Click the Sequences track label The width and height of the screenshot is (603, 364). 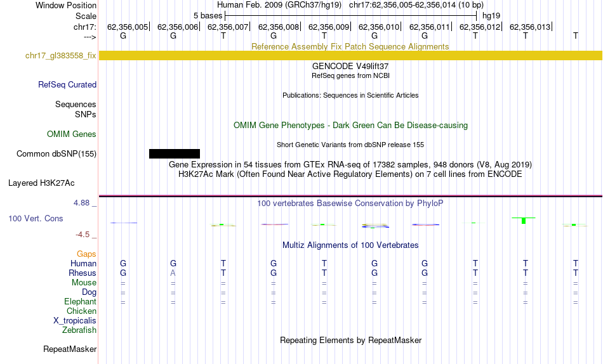[x=76, y=104]
